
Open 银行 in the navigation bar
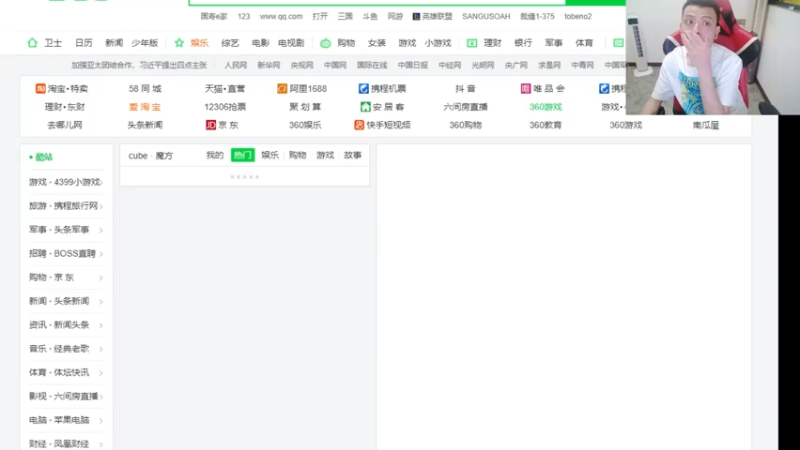pyautogui.click(x=523, y=43)
